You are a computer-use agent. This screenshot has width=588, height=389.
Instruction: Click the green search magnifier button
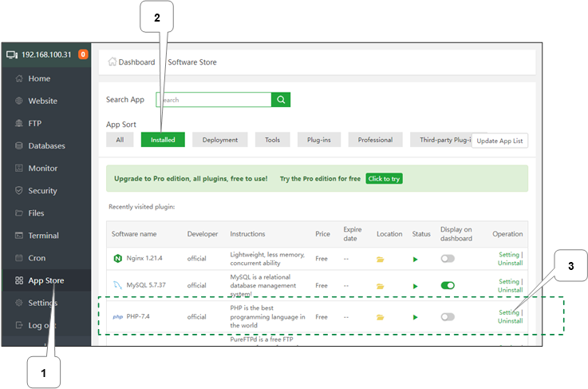[281, 100]
